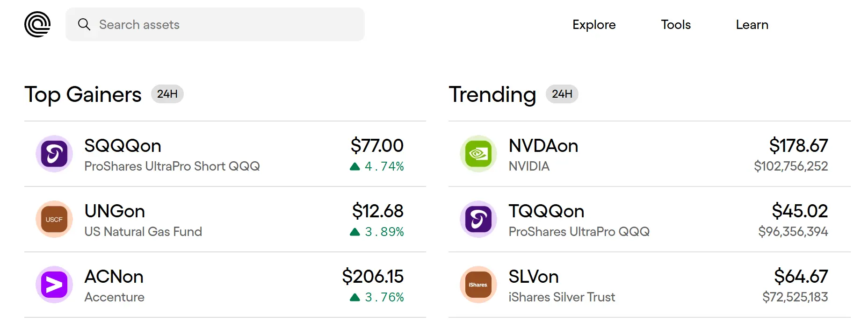This screenshot has height=329, width=868.
Task: Click the TQQQon ProShares purple icon
Action: click(478, 219)
